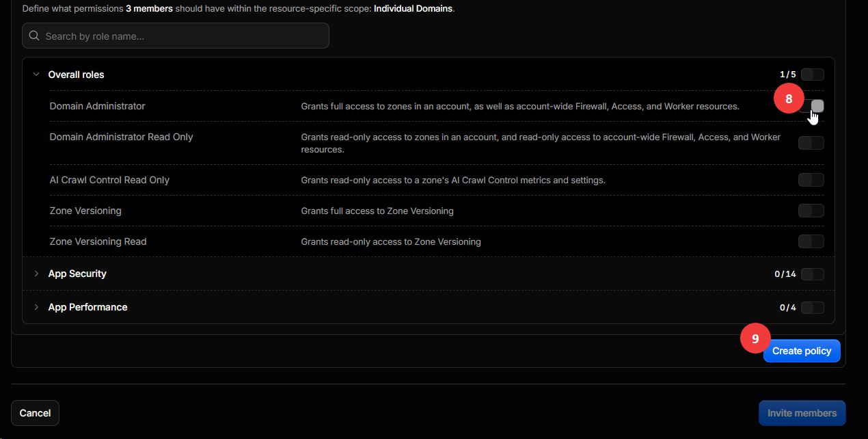Select the Zone Versioning label
This screenshot has height=439, width=868.
pyautogui.click(x=85, y=211)
